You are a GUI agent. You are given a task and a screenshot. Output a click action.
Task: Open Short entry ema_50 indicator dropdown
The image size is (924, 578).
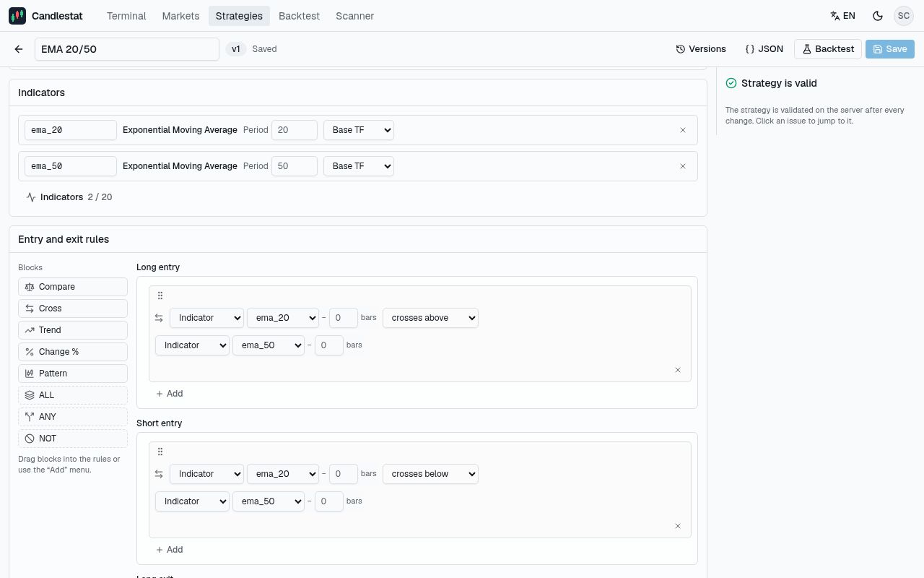pos(269,501)
